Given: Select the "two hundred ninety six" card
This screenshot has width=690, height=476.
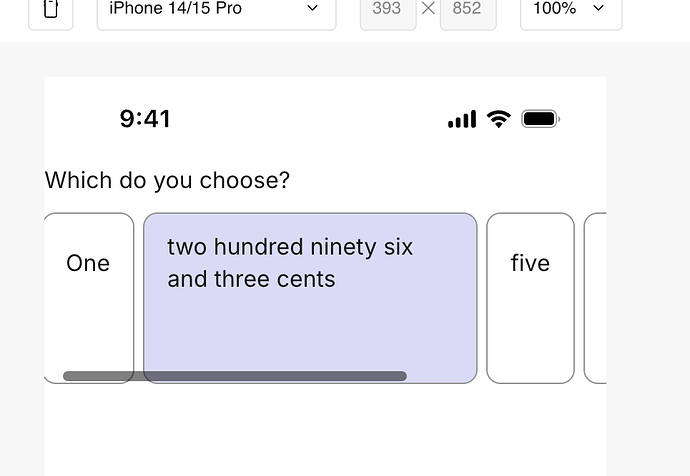Looking at the screenshot, I should coord(310,298).
